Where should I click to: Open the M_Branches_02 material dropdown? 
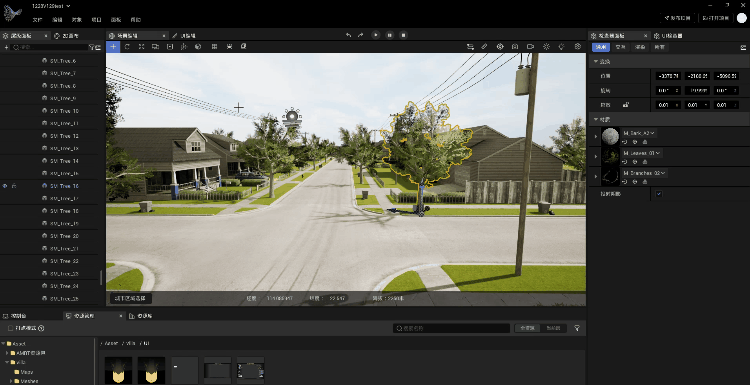point(644,173)
